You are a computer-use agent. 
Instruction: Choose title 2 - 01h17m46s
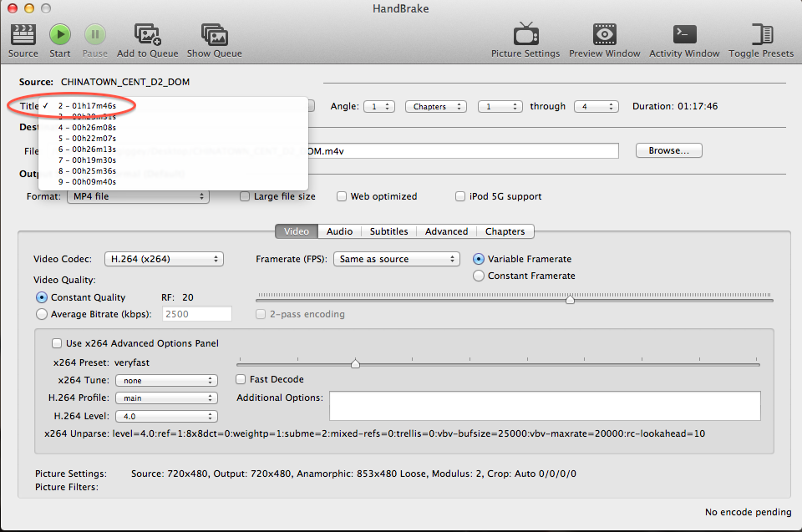point(174,106)
